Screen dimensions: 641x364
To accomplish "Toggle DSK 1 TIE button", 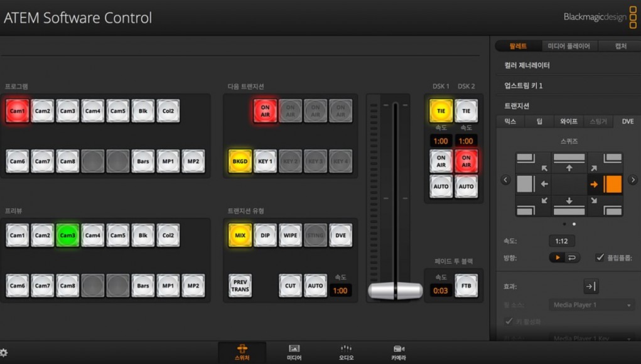I will pyautogui.click(x=441, y=110).
